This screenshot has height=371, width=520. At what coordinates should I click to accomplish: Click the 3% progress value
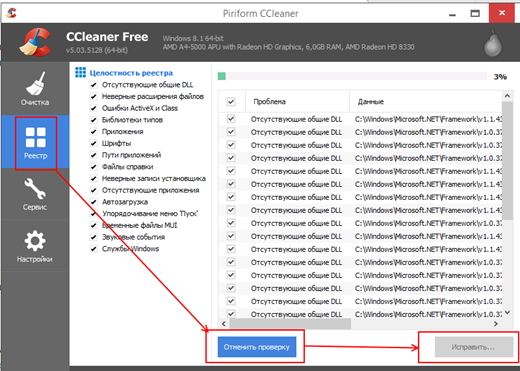click(500, 77)
